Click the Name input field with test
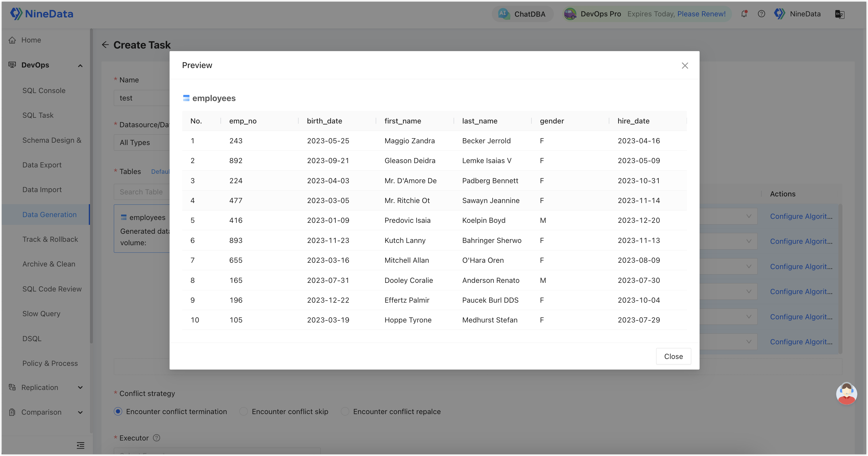The width and height of the screenshot is (868, 456). coord(141,98)
